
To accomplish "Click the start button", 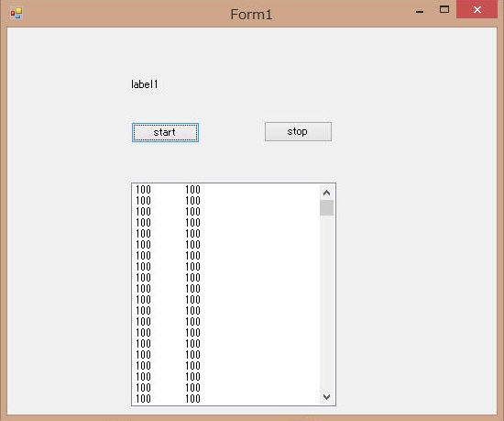I will click(x=165, y=132).
